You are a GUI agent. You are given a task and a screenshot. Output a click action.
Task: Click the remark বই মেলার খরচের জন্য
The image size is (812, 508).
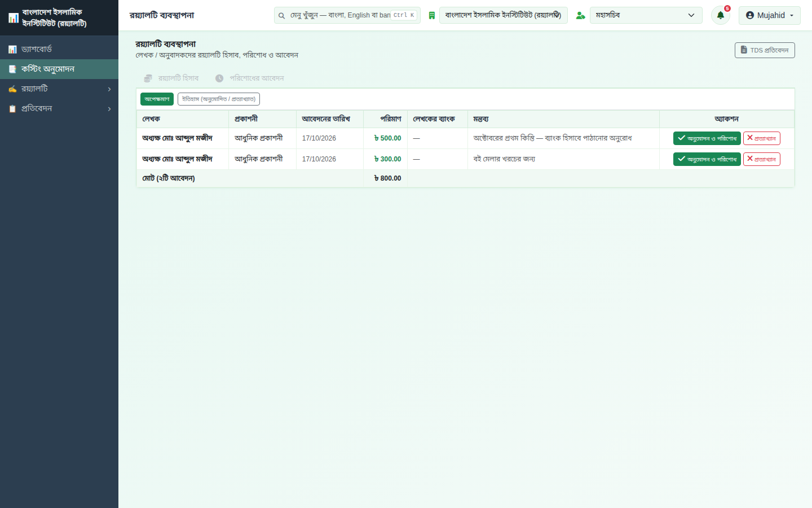point(504,159)
